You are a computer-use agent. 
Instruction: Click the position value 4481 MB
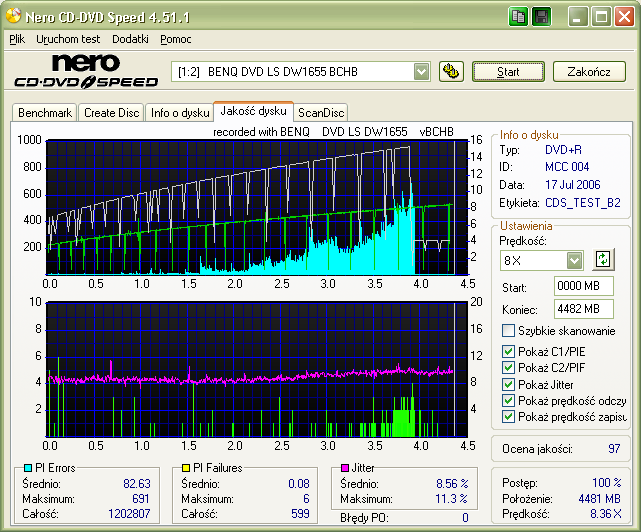(x=600, y=499)
